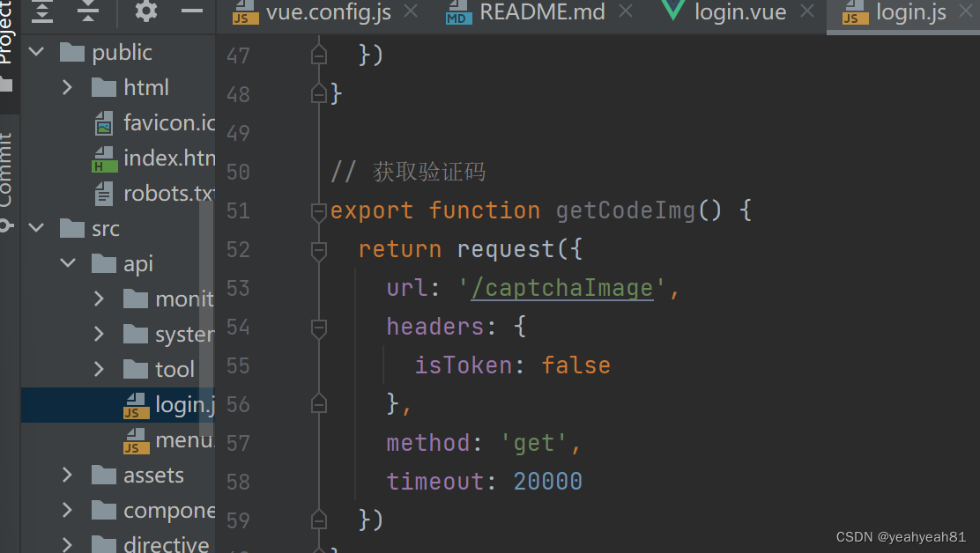Viewport: 980px width, 553px height.
Task: Click the Collapse All icon in Project toolbar
Action: [88, 11]
